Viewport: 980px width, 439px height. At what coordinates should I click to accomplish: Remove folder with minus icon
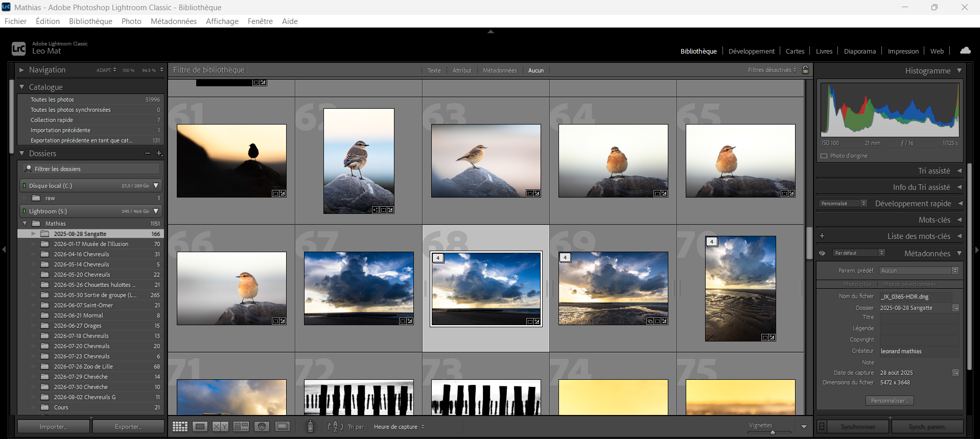(148, 153)
